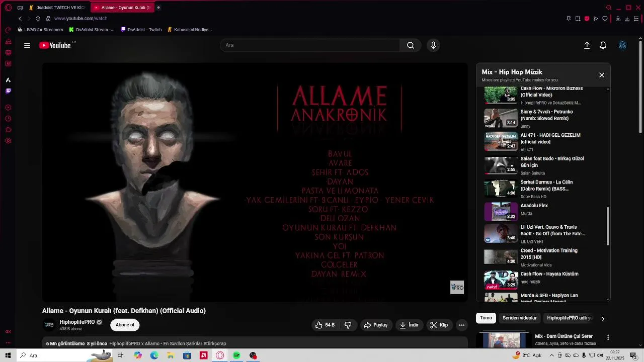The height and width of the screenshot is (362, 644).
Task: Open DsAdoist - Twitch bookmark
Action: [141, 30]
